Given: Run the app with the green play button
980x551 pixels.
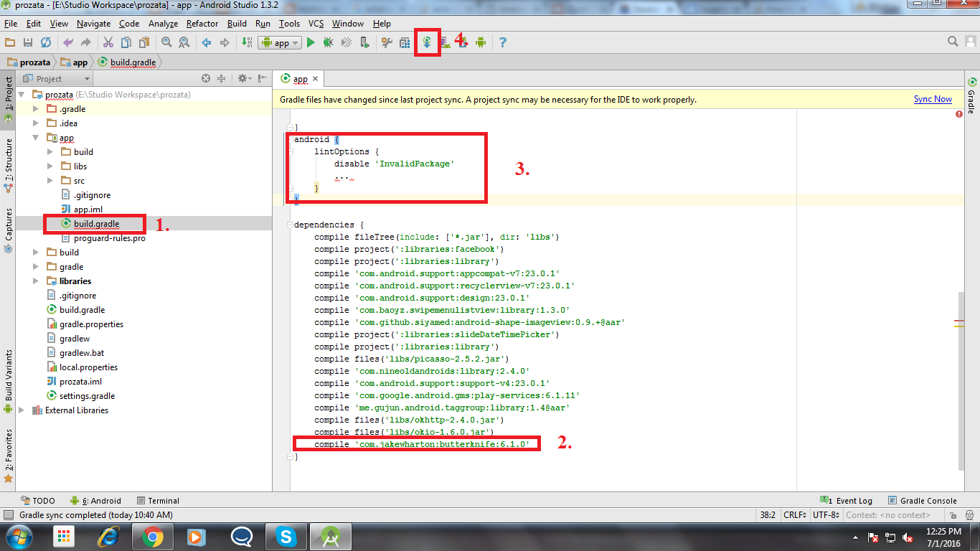Looking at the screenshot, I should click(311, 42).
